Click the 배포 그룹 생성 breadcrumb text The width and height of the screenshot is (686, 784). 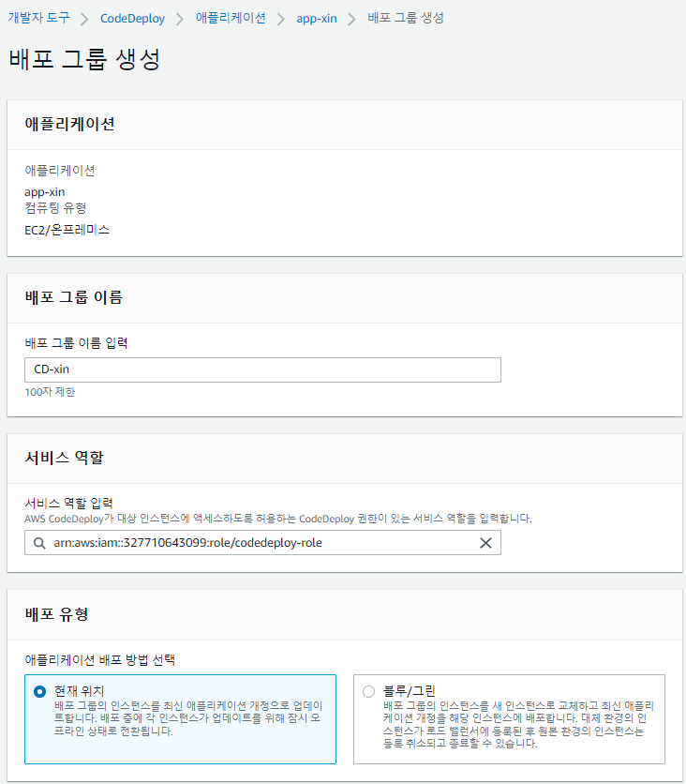click(x=405, y=18)
